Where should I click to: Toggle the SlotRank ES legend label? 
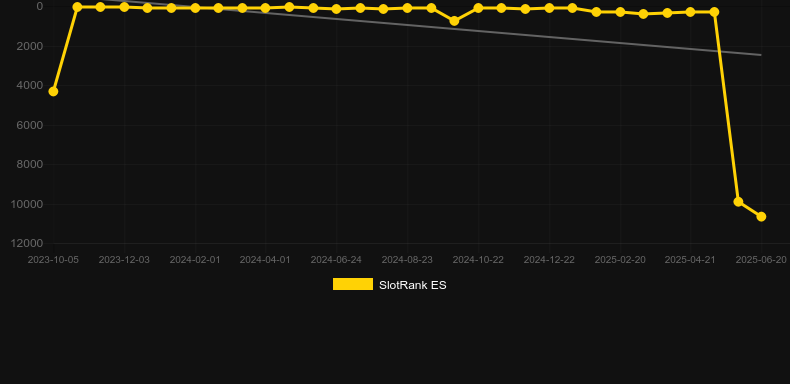[413, 285]
